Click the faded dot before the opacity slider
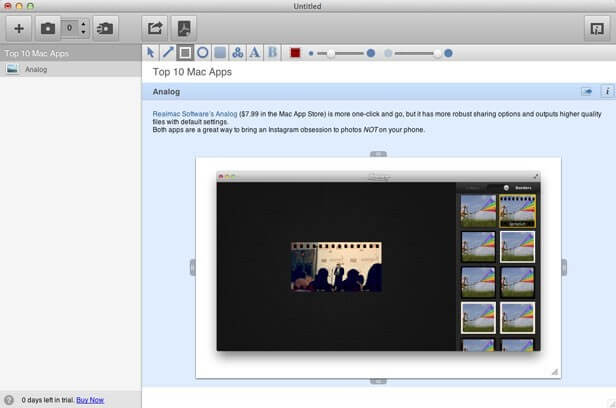 [388, 53]
